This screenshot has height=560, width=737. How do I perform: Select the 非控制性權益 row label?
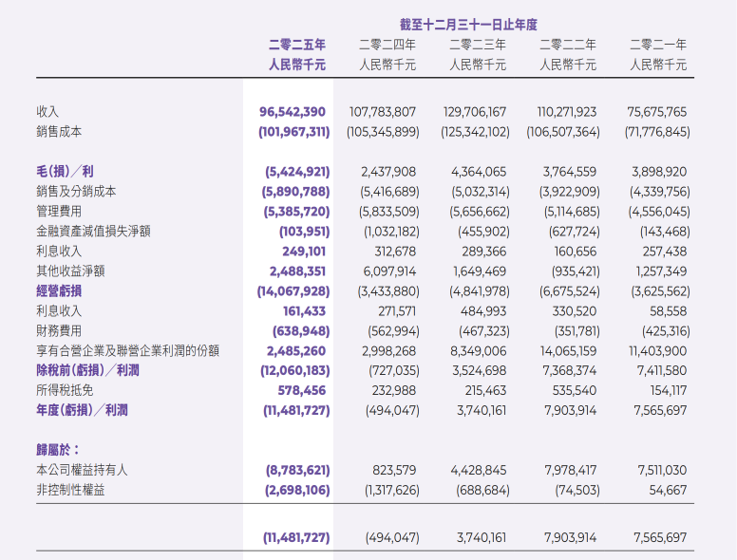tap(70, 490)
